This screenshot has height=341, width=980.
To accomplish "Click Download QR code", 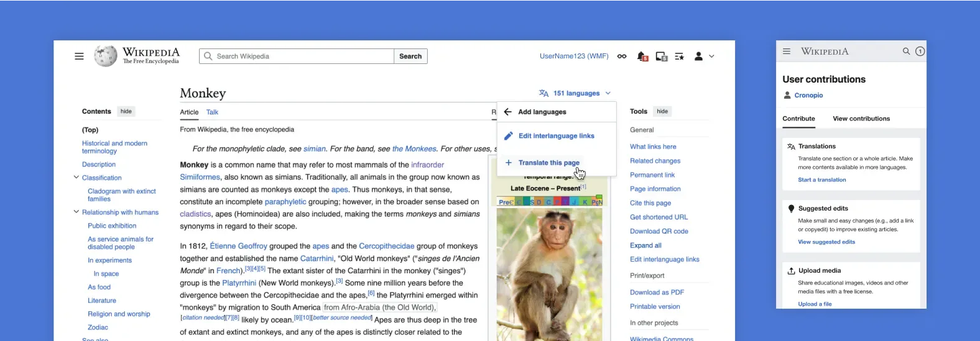I will pos(659,231).
